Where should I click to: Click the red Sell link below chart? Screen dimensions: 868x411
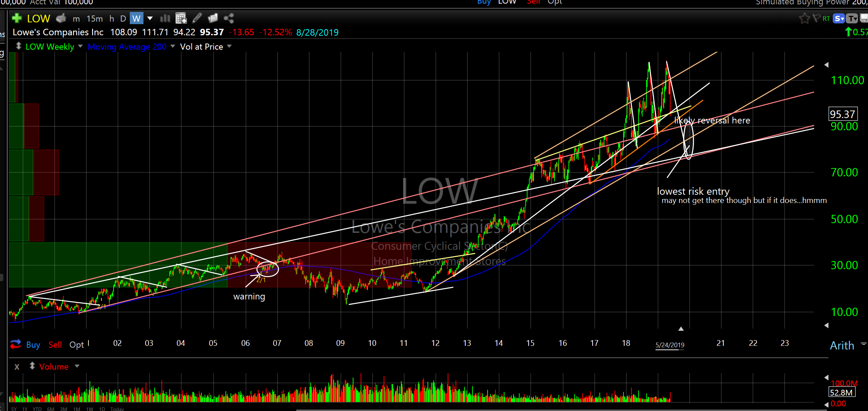tap(55, 345)
